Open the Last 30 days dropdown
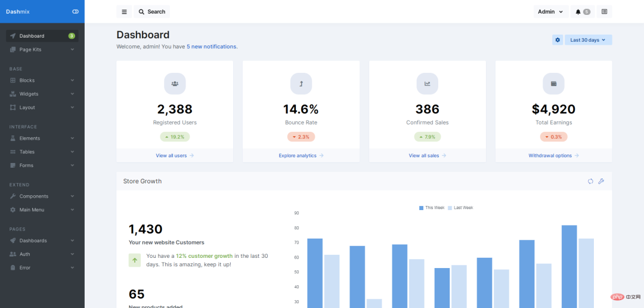 tap(588, 40)
